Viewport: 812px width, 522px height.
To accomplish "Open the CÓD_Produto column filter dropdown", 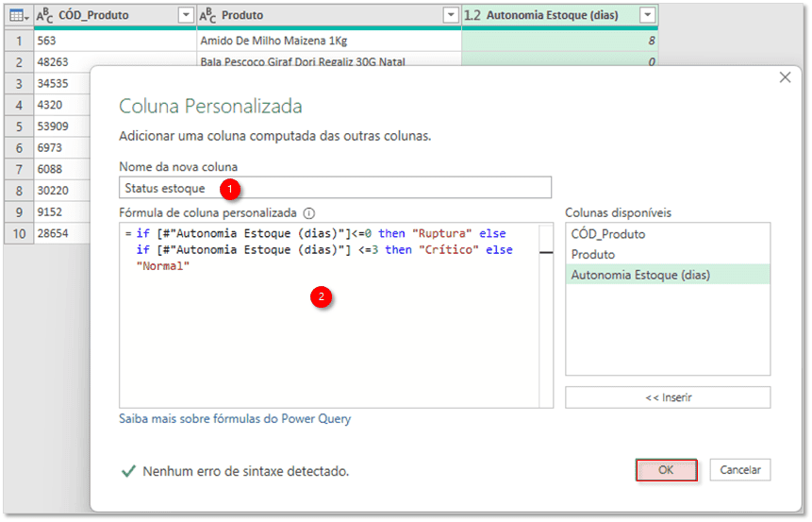I will point(186,15).
